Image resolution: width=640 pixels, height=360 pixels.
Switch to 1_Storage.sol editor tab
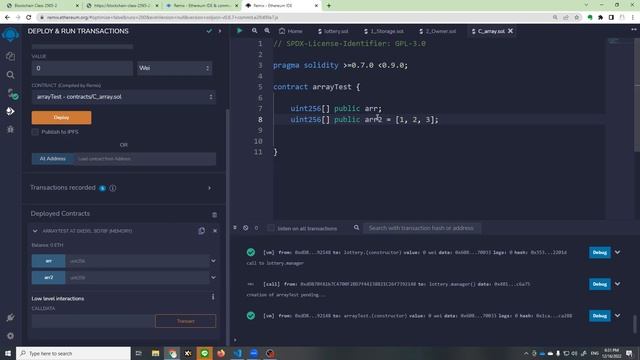(x=384, y=31)
